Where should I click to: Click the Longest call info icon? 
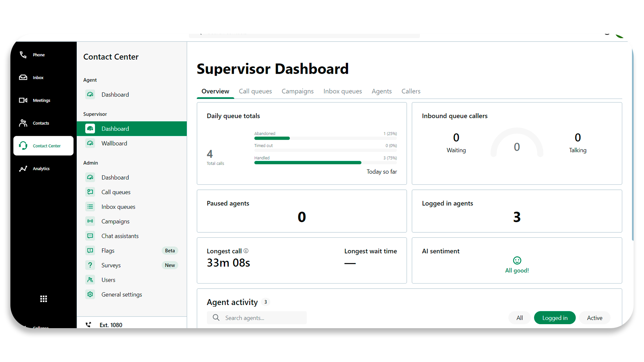tap(246, 251)
